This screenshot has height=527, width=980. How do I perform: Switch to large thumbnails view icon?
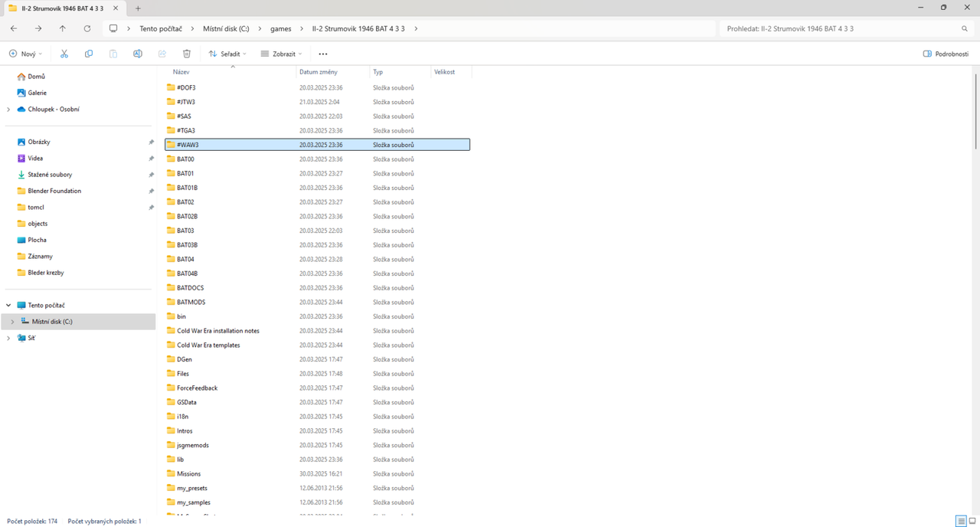point(972,521)
